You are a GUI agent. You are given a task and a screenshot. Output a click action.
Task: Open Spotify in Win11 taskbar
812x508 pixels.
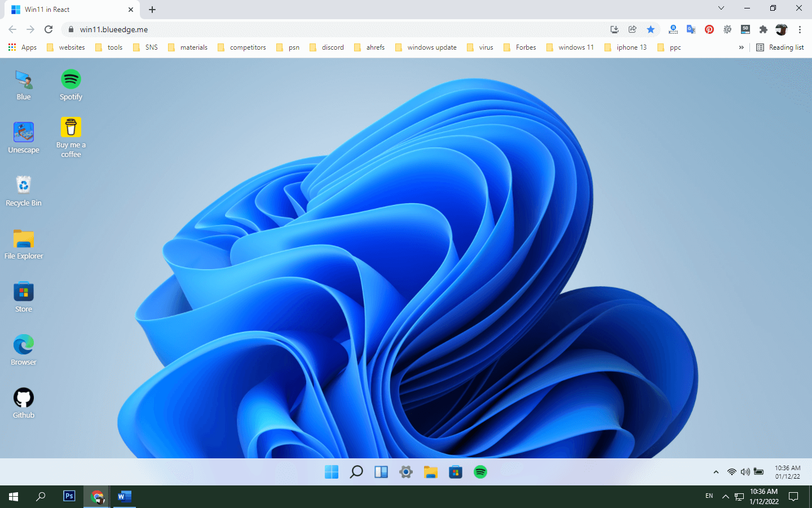(480, 472)
